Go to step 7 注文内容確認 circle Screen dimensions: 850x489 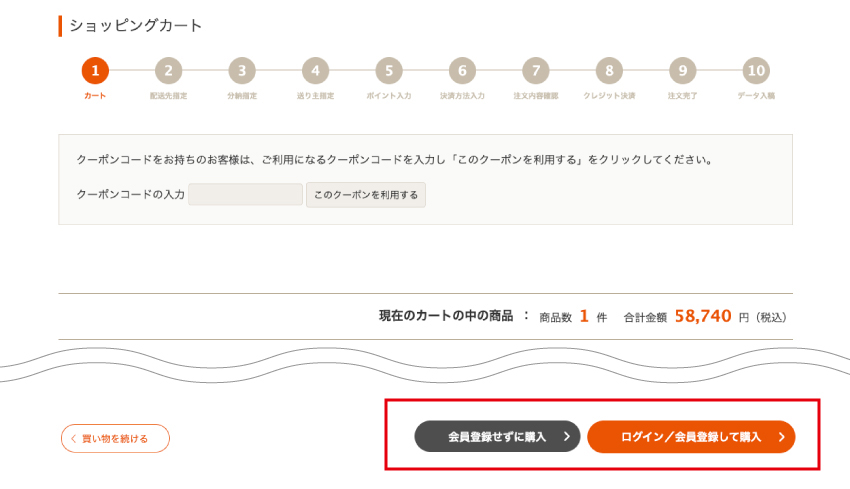coord(535,71)
